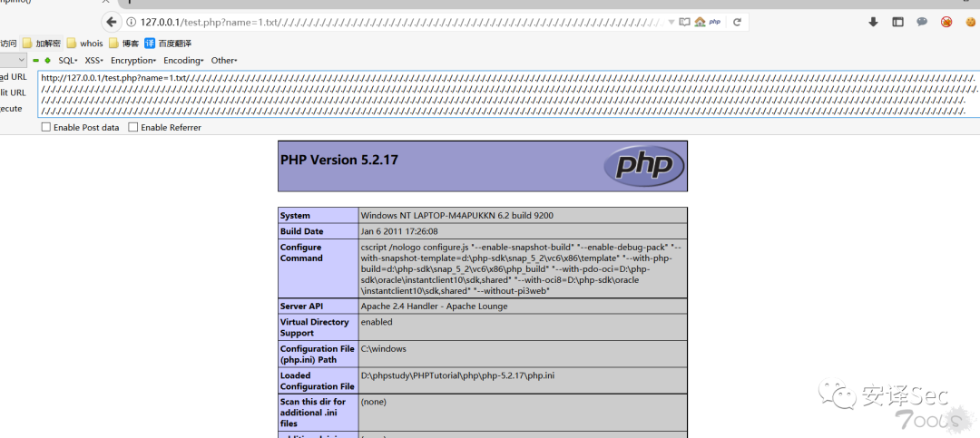980x438 pixels.
Task: Open the Encryption dropdown menu
Action: tap(133, 61)
